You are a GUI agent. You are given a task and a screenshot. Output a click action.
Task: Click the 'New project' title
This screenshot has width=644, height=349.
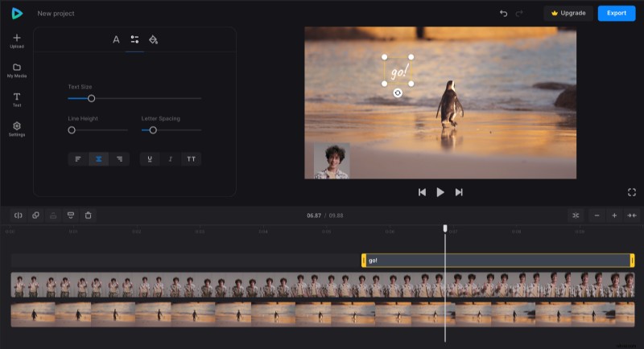(x=56, y=13)
